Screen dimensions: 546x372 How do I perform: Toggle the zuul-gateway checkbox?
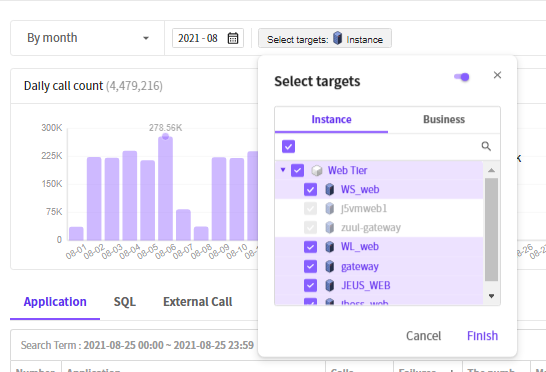[310, 227]
